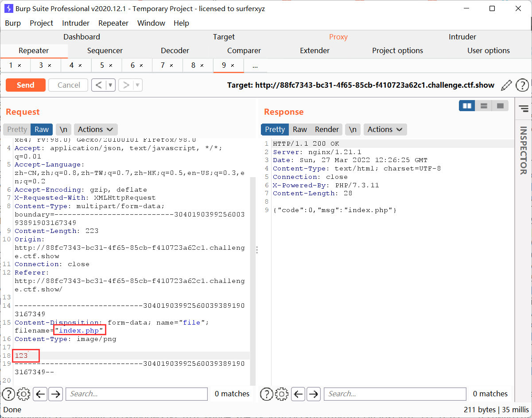This screenshot has width=532, height=418.
Task: Switch response to Raw view
Action: (x=300, y=129)
